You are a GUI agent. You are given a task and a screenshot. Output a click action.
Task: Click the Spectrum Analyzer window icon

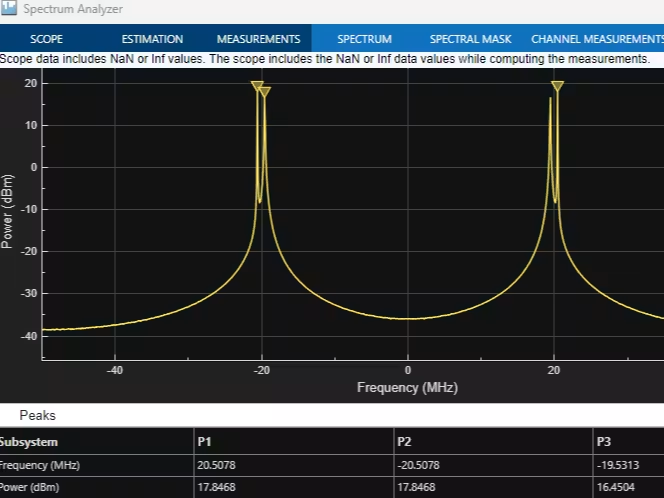(8, 8)
